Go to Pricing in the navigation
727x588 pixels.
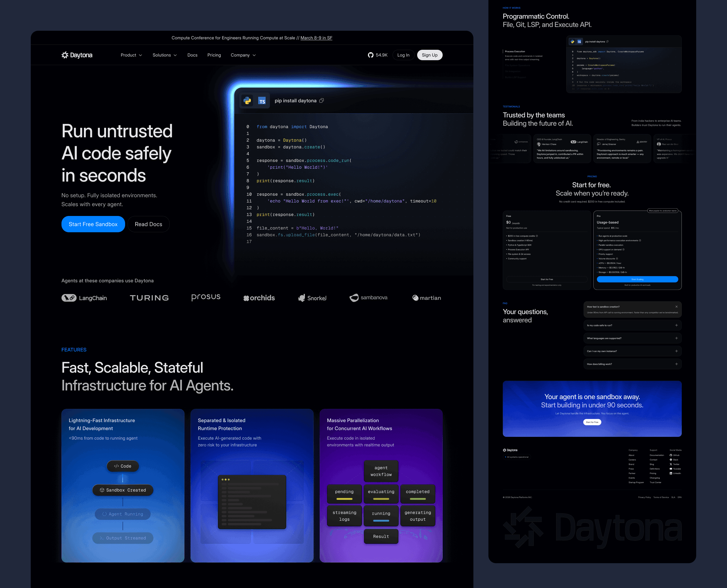tap(214, 55)
